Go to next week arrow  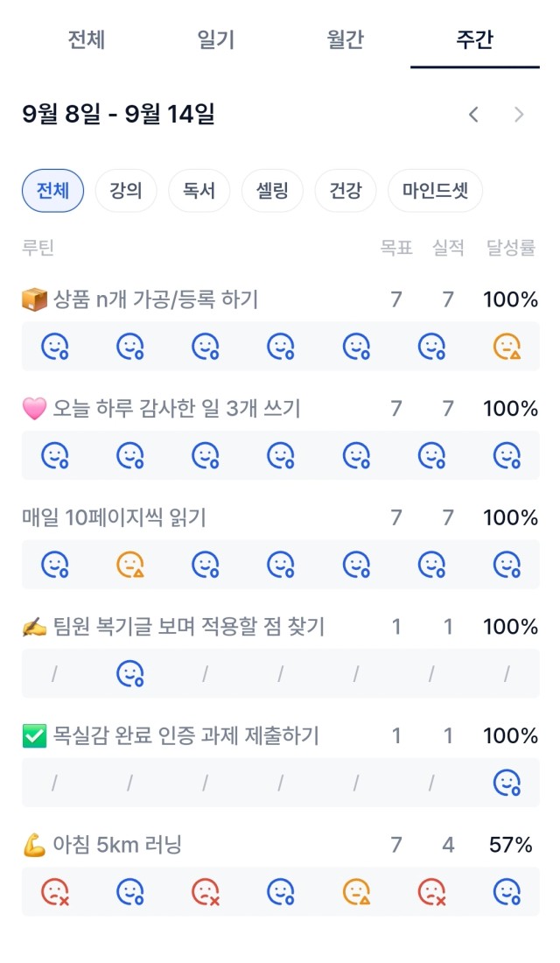tap(519, 115)
